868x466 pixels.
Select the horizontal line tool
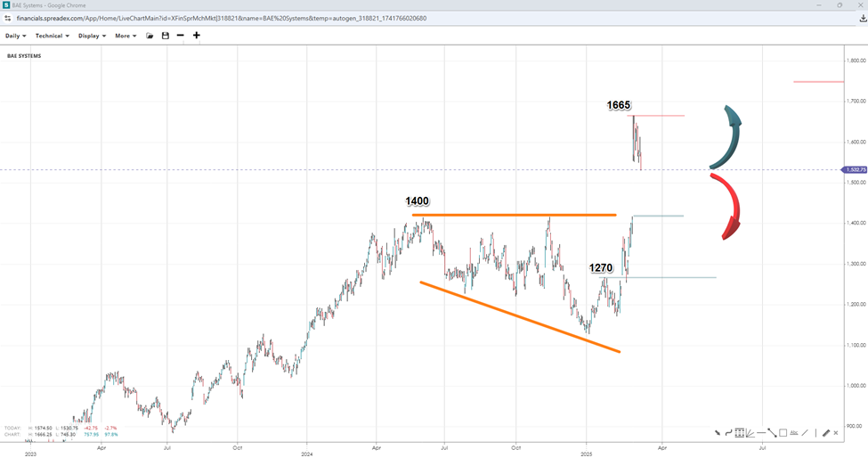[760, 433]
